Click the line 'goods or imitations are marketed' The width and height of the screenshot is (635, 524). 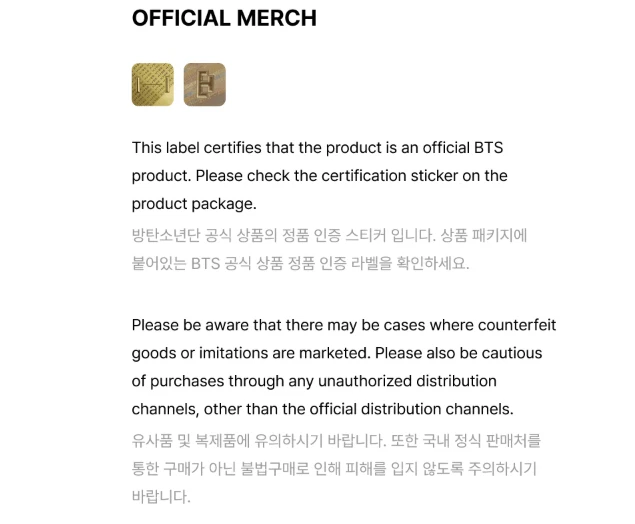337,353
